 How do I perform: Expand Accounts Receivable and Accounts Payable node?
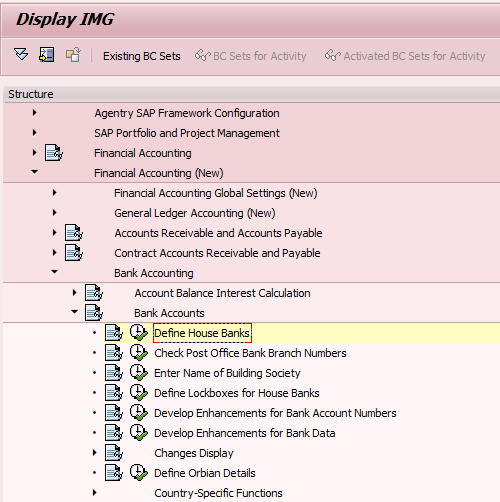[x=55, y=233]
